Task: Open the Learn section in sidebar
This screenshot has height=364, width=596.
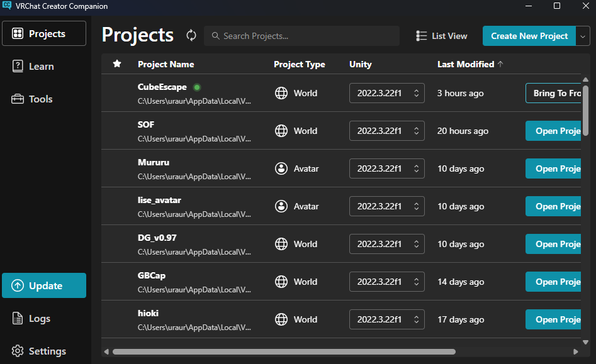Action: (x=42, y=67)
